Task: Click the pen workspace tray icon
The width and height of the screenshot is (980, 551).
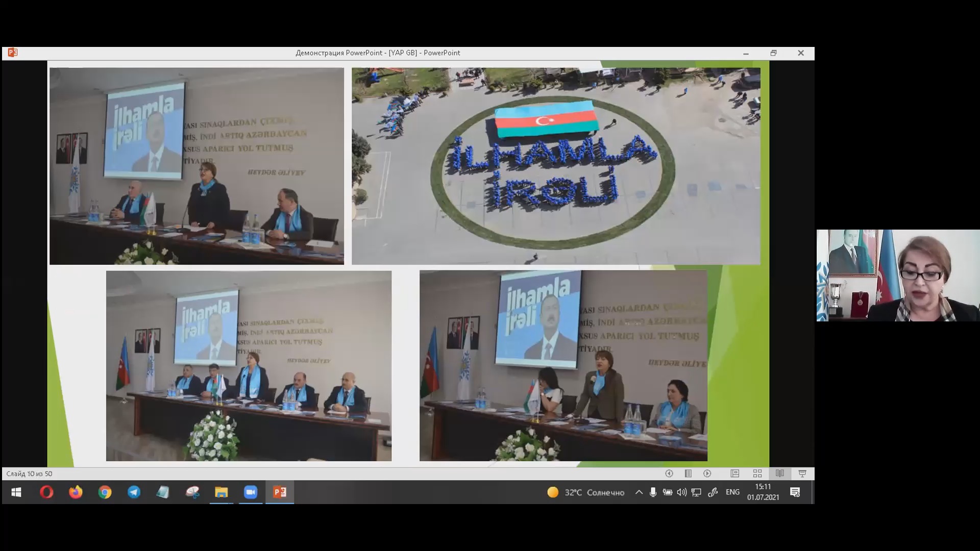Action: coord(713,492)
